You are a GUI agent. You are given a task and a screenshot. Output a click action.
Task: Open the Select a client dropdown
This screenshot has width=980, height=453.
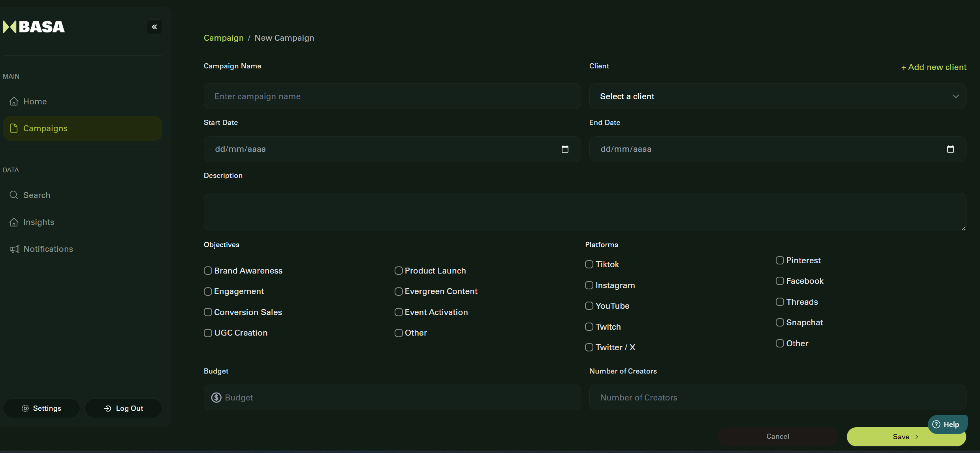777,96
